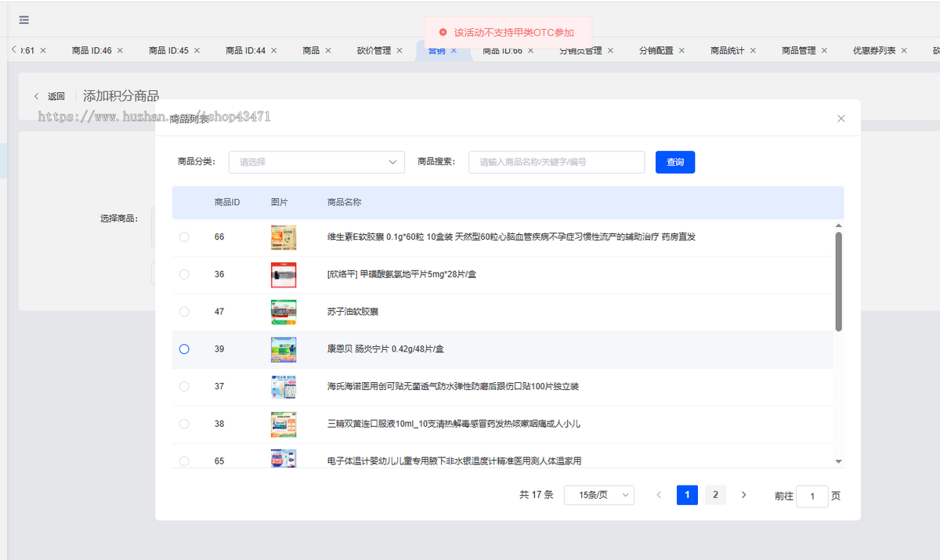Viewport: 940px width, 560px height.
Task: Close the 优惠券列表 tab
Action: pyautogui.click(x=904, y=50)
